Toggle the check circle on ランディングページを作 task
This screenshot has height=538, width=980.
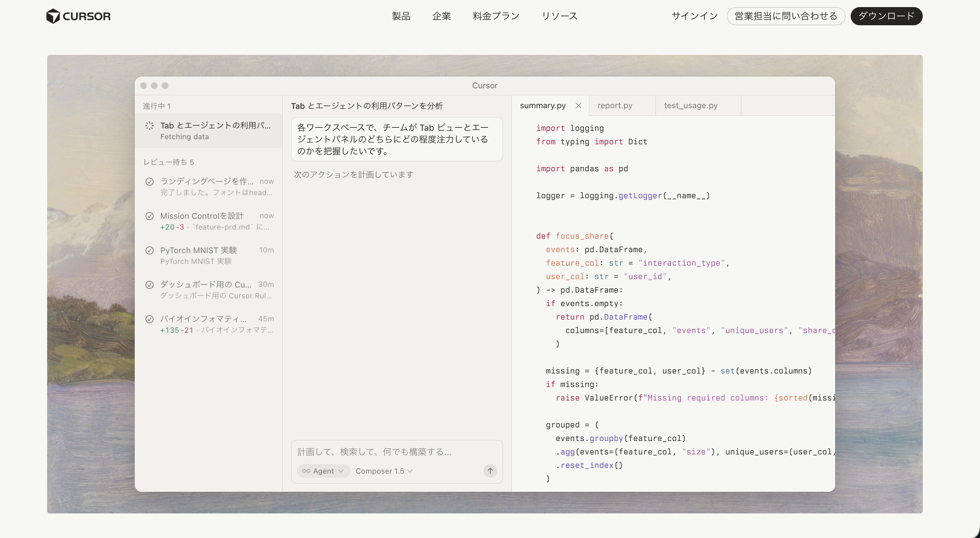150,182
